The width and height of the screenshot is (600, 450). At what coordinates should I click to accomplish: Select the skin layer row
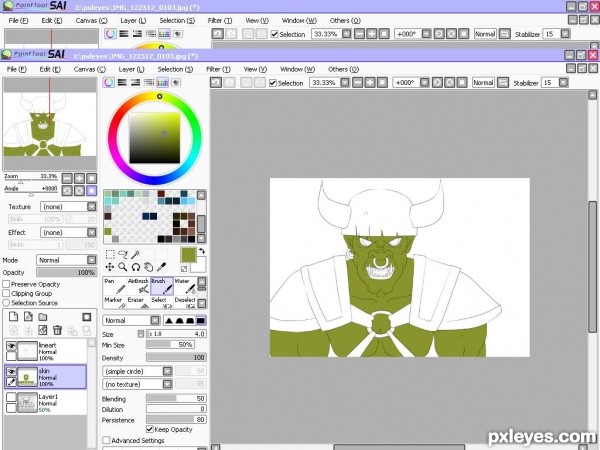pos(46,377)
